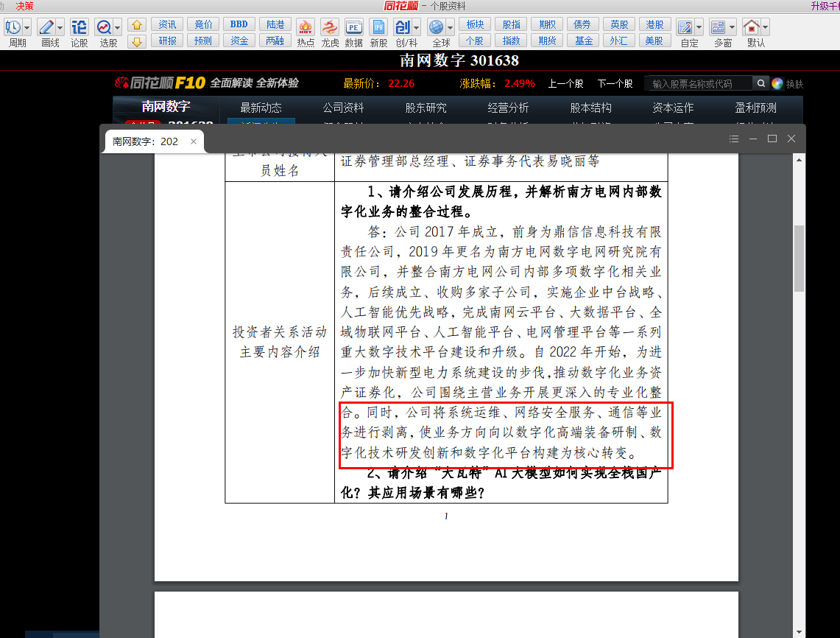The image size is (840, 638).
Task: Expand the 全球 dropdown arrow
Action: (450, 27)
